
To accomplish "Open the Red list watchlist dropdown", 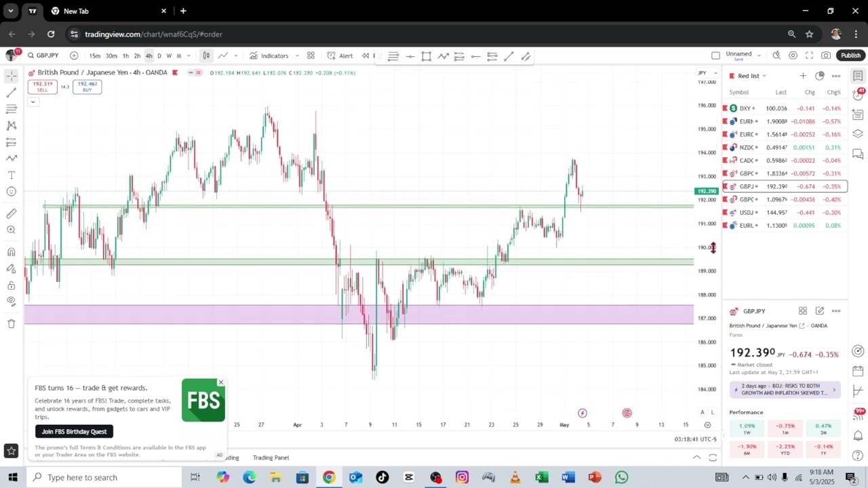I will click(751, 76).
